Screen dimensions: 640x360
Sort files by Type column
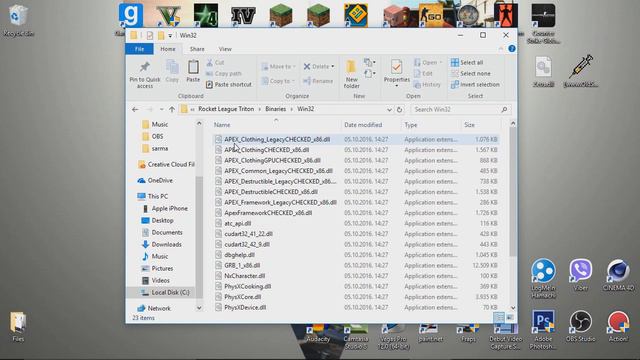click(411, 125)
